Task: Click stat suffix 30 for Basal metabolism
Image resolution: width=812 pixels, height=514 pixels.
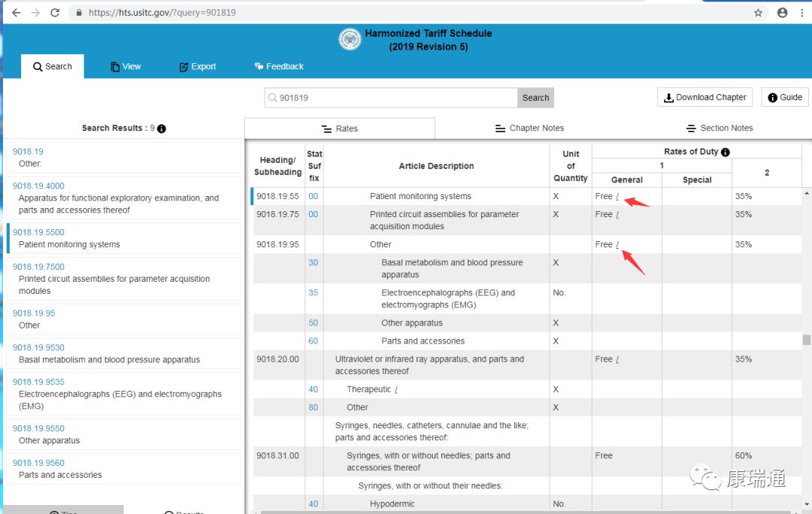Action: click(x=314, y=262)
